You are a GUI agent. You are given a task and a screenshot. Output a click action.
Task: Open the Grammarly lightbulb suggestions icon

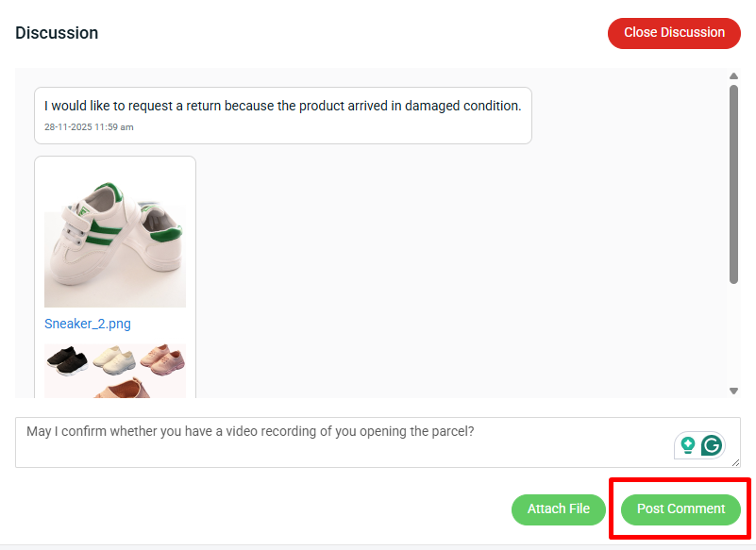click(688, 445)
